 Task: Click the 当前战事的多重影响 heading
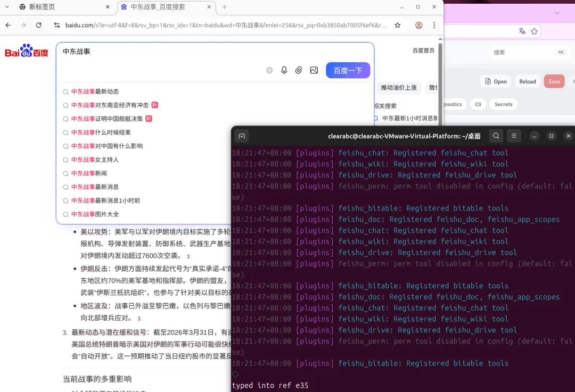click(x=97, y=379)
